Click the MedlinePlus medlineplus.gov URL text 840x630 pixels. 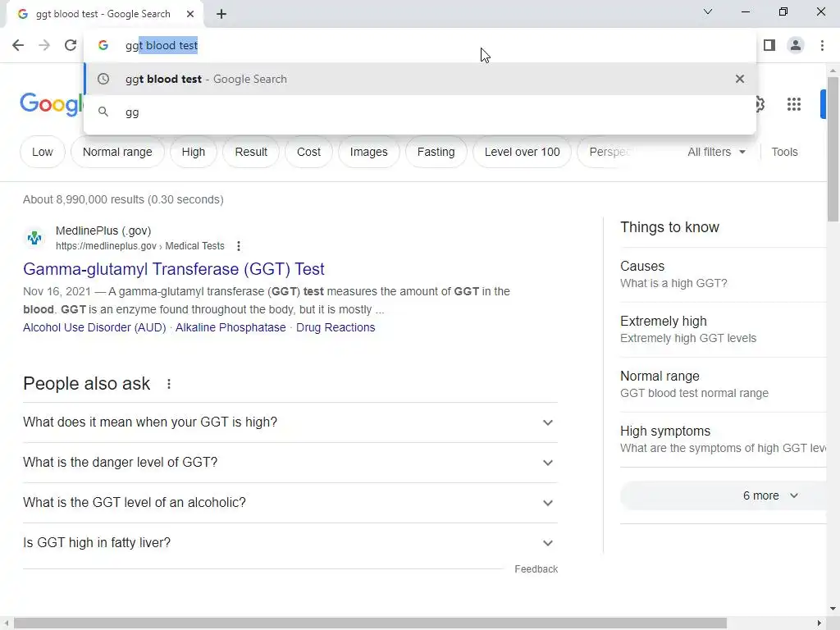click(x=106, y=246)
